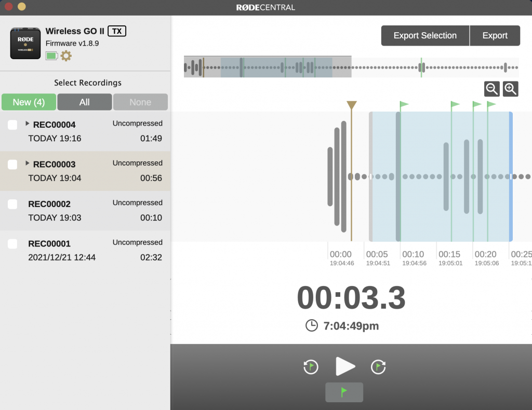Click the 00:03.3 time display
The height and width of the screenshot is (410, 532).
351,298
